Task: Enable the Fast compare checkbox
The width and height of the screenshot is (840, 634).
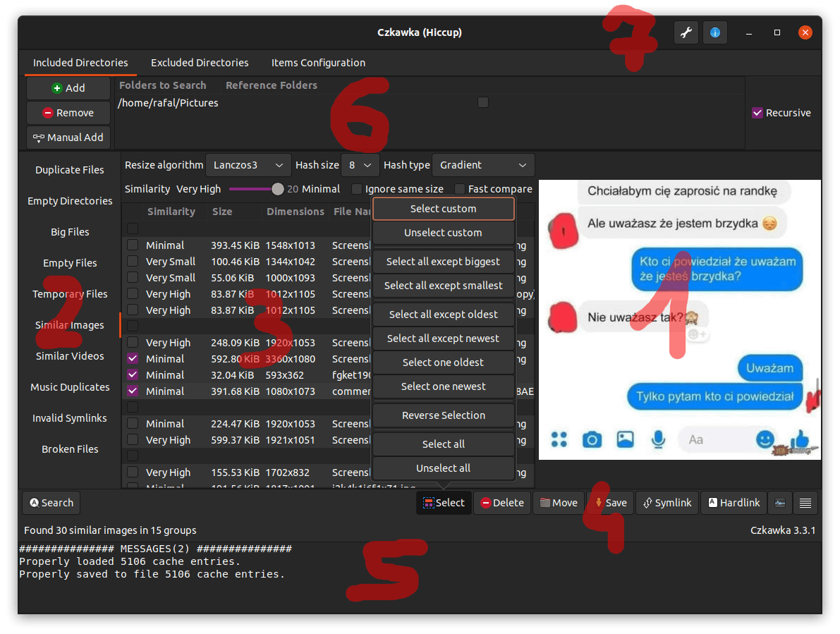Action: point(460,189)
